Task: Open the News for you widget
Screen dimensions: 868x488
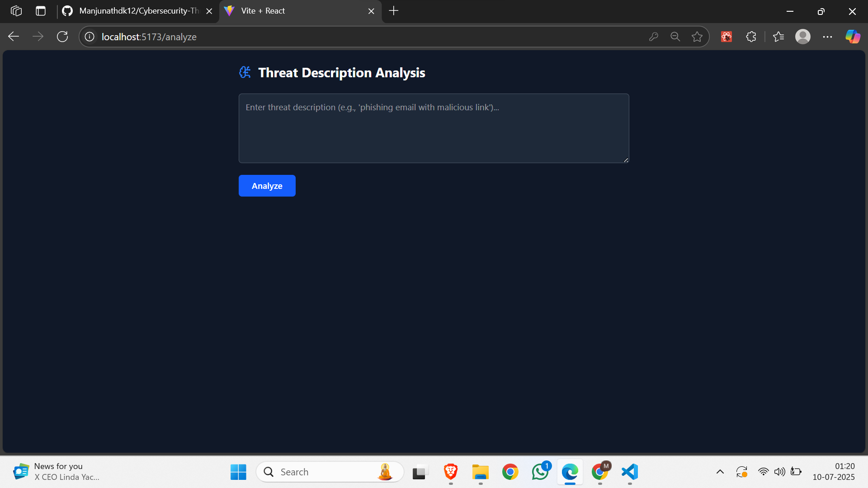Action: click(57, 472)
